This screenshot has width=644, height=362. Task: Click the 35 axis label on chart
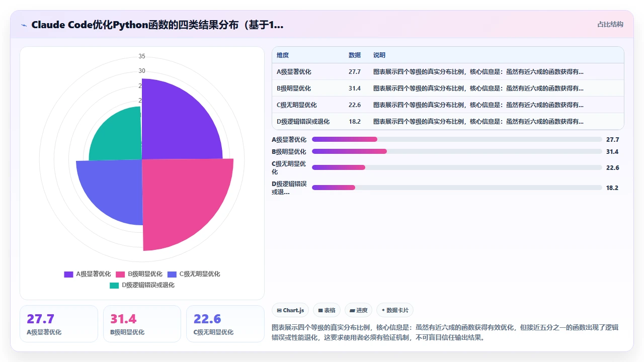[x=142, y=56]
